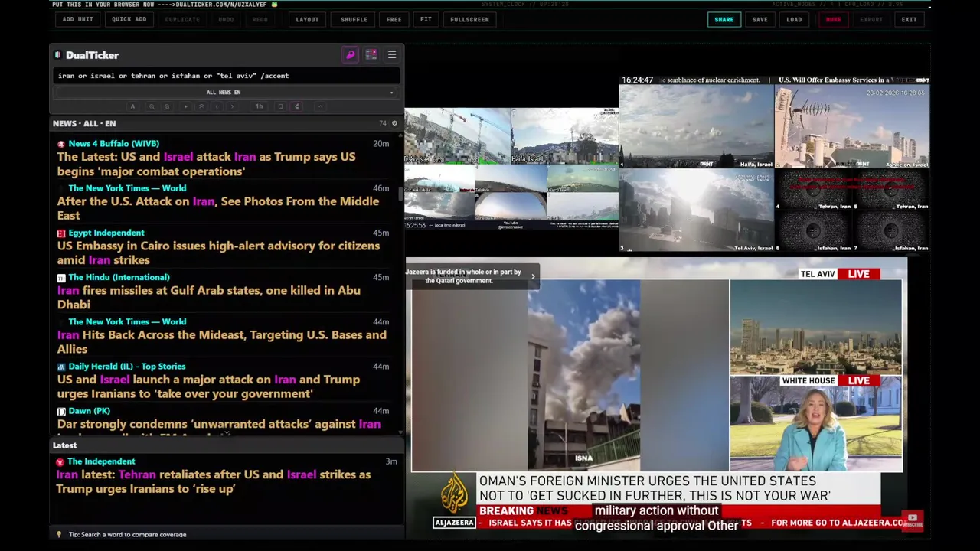Image resolution: width=980 pixels, height=551 pixels.
Task: Open the DualTicker hamburger menu
Action: point(391,55)
